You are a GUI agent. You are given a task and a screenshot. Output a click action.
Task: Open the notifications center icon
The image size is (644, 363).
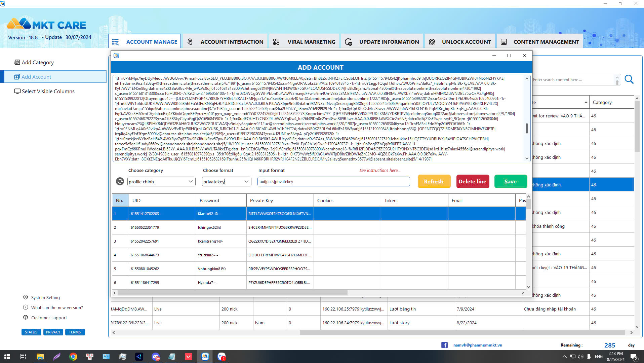[x=634, y=356]
